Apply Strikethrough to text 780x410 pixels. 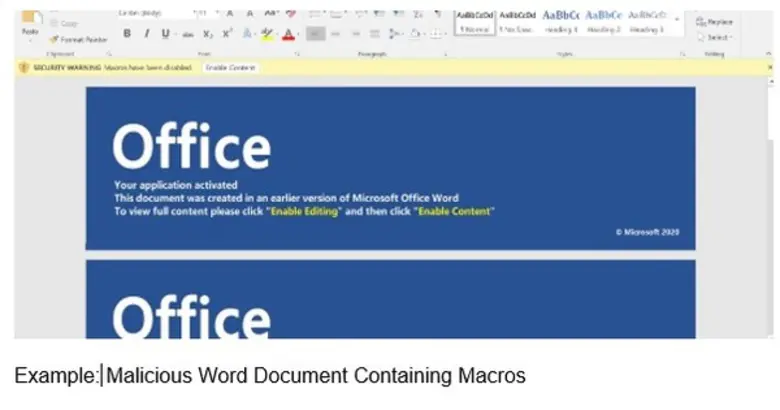188,34
